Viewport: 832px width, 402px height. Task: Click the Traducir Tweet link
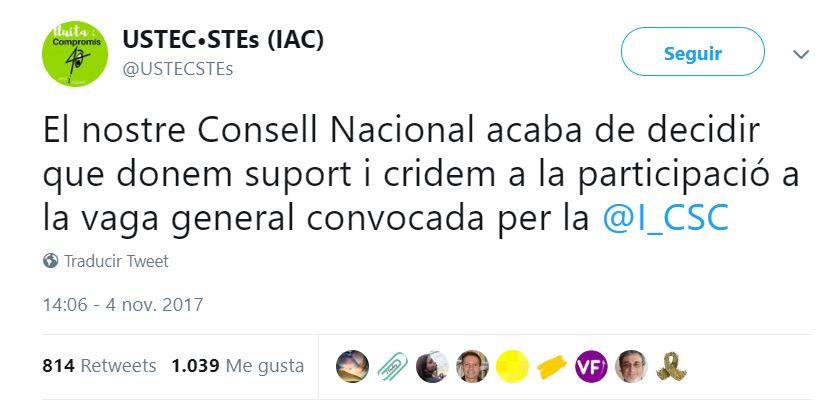(116, 261)
